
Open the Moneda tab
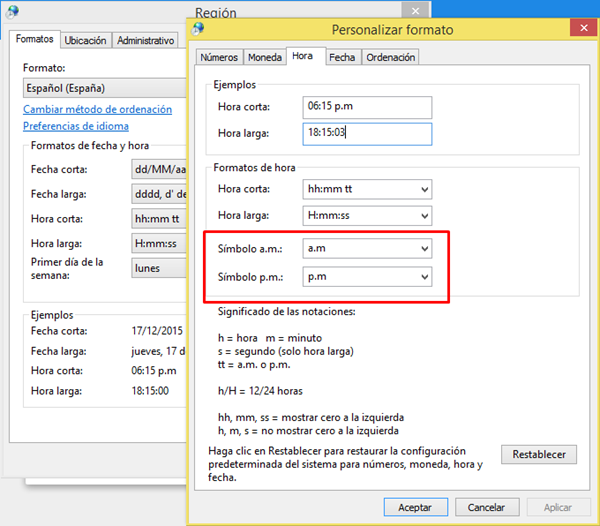point(264,57)
